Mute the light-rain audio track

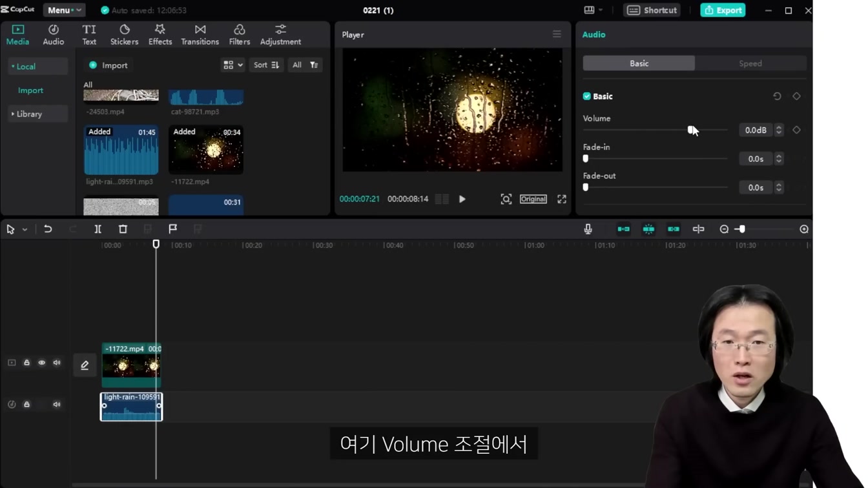coord(57,405)
